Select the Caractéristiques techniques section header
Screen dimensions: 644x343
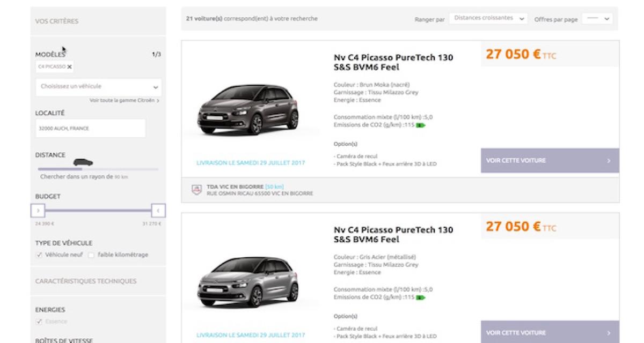(x=86, y=281)
